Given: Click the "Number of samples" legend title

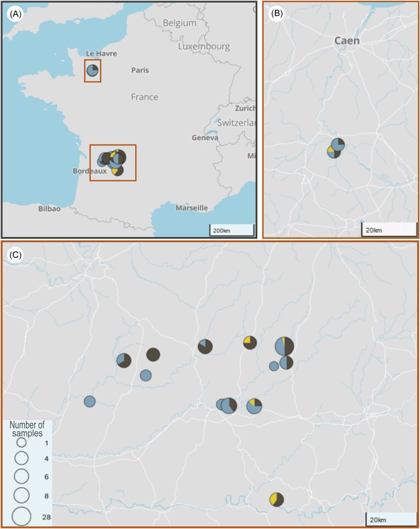Looking at the screenshot, I should (x=30, y=429).
